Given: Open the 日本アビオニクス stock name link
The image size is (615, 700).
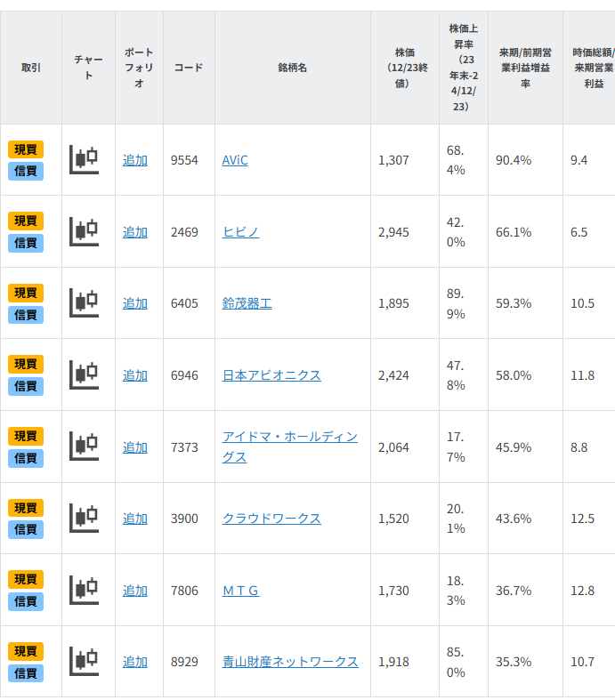Looking at the screenshot, I should 271,375.
